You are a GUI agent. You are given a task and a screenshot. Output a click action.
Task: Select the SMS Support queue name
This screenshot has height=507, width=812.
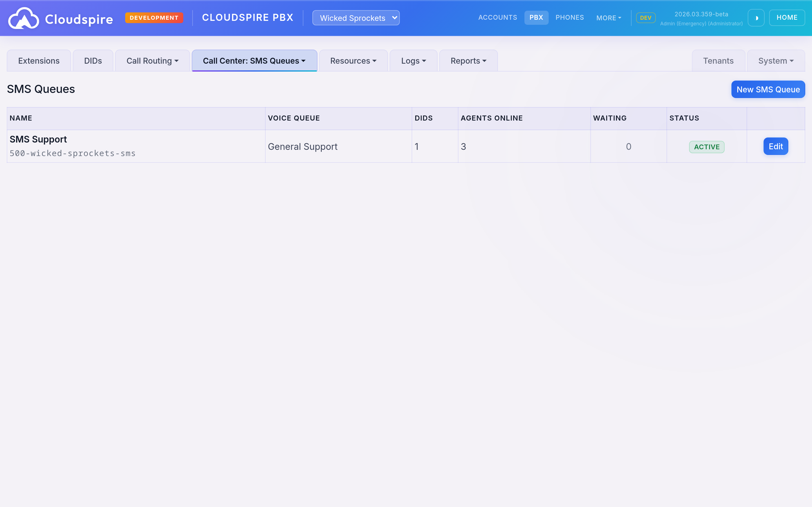pos(38,139)
